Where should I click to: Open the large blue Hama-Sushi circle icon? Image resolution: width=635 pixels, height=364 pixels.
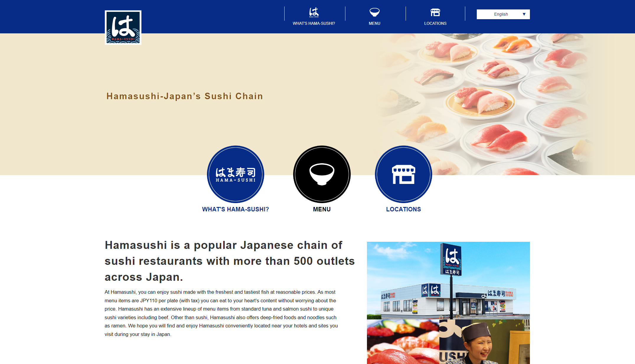pos(235,174)
